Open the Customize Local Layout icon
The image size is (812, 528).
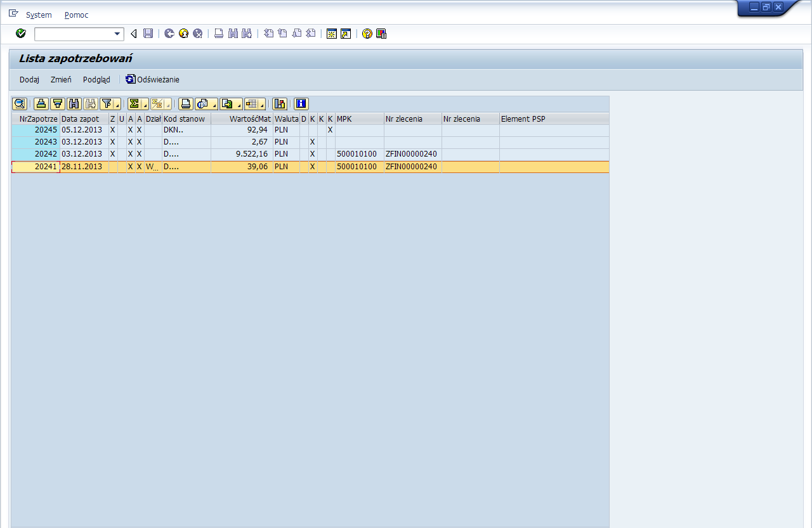coord(381,34)
